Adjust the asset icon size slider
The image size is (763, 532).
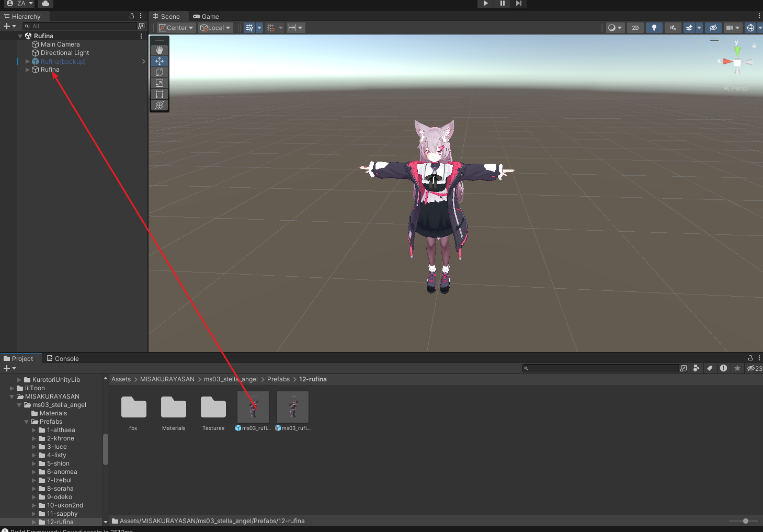tap(745, 521)
